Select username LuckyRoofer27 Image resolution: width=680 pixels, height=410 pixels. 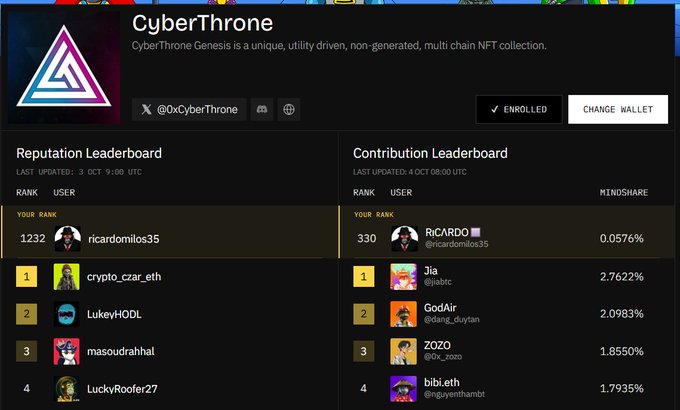(x=122, y=389)
